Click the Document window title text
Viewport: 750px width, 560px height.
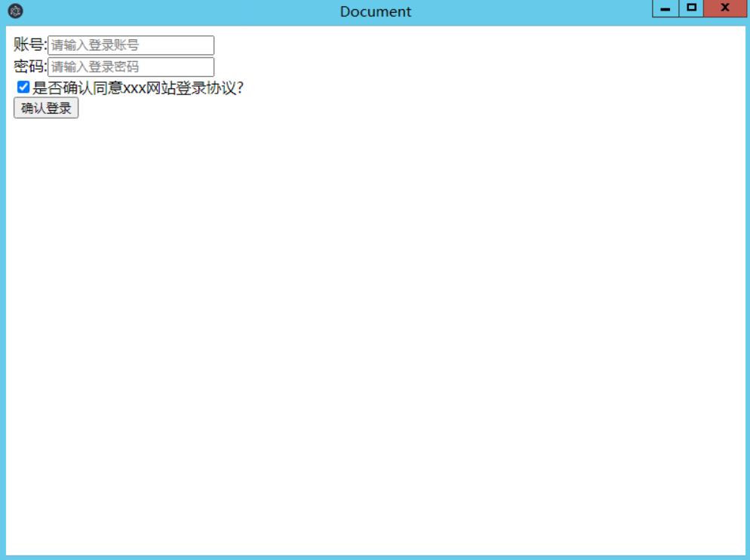[376, 11]
